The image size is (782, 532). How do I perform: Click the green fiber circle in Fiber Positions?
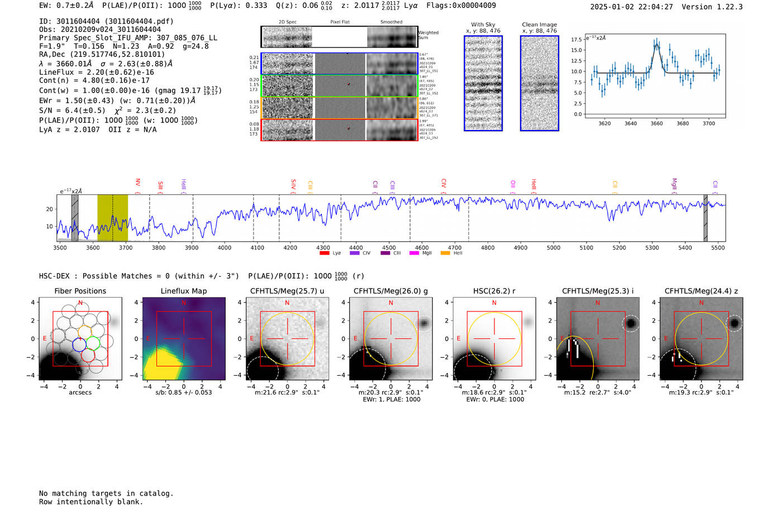pos(93,343)
